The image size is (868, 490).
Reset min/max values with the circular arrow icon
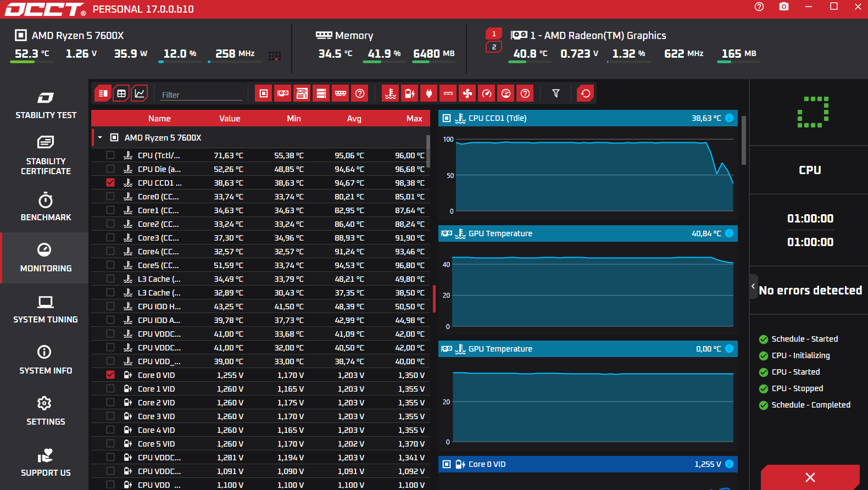586,93
